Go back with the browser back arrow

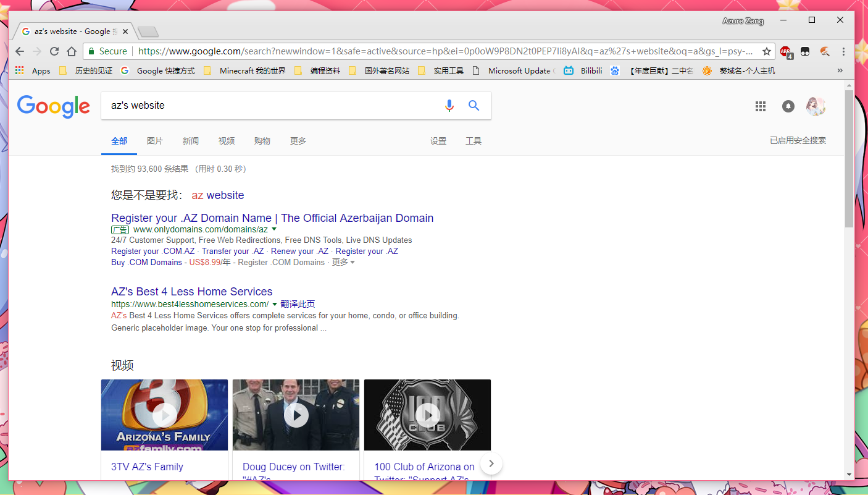tap(20, 51)
